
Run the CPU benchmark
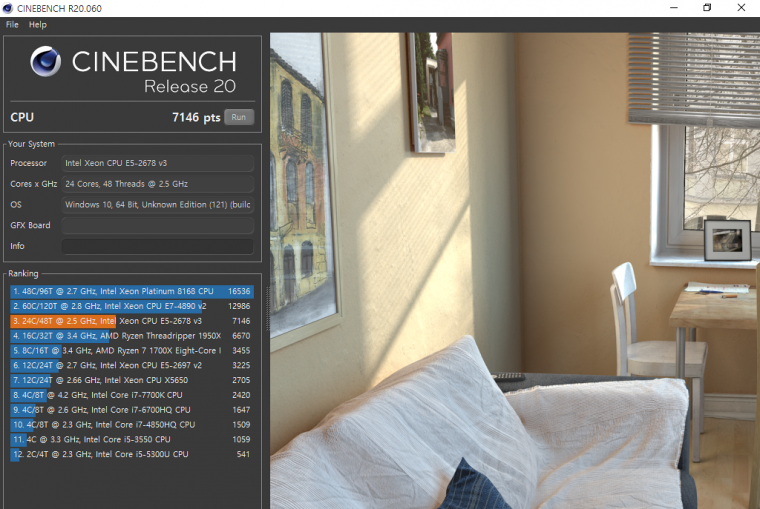click(x=239, y=117)
